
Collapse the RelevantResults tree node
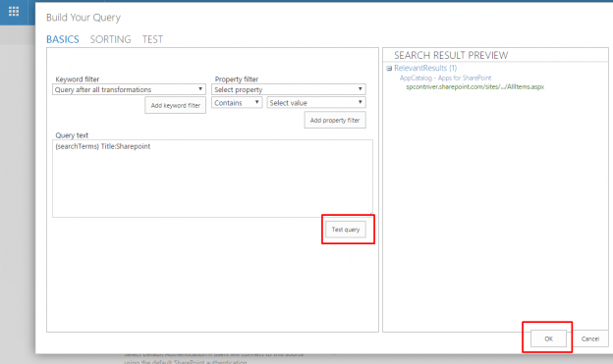389,69
